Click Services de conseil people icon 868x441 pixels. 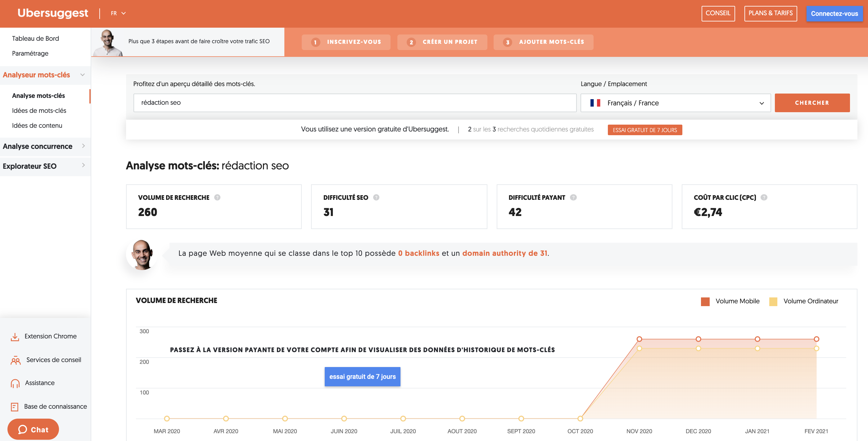16,361
